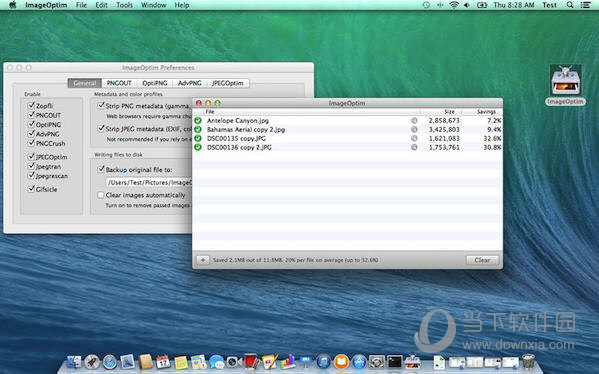Open the Edit menu
The height and width of the screenshot is (374, 599).
[x=101, y=5]
